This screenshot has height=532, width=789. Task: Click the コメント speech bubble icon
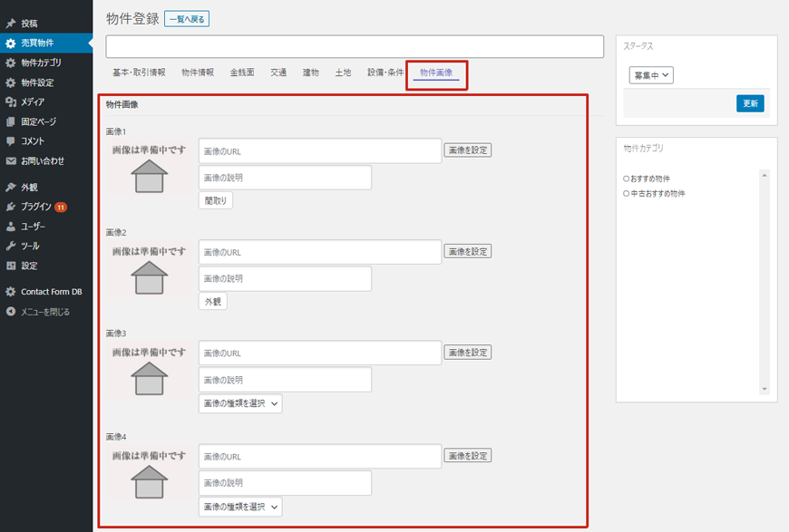tap(11, 141)
